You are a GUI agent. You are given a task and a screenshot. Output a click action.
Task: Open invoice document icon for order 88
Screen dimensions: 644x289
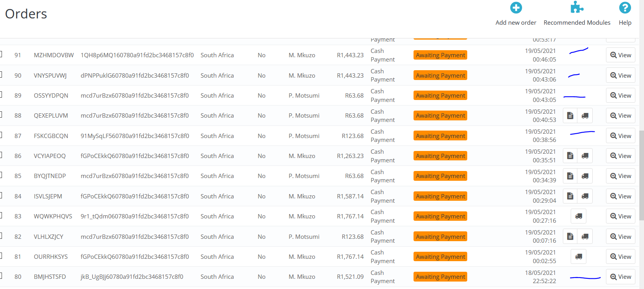coord(570,116)
